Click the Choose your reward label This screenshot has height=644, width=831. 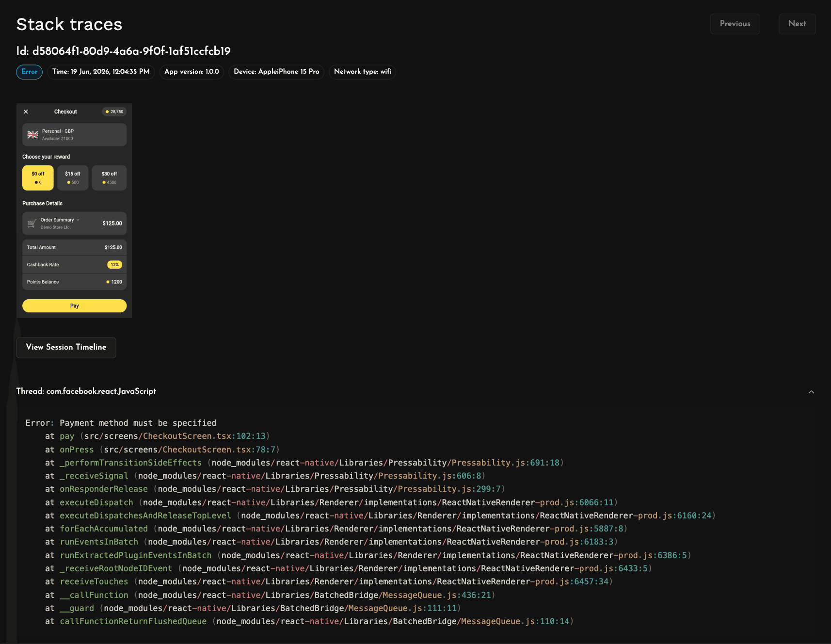(x=46, y=157)
